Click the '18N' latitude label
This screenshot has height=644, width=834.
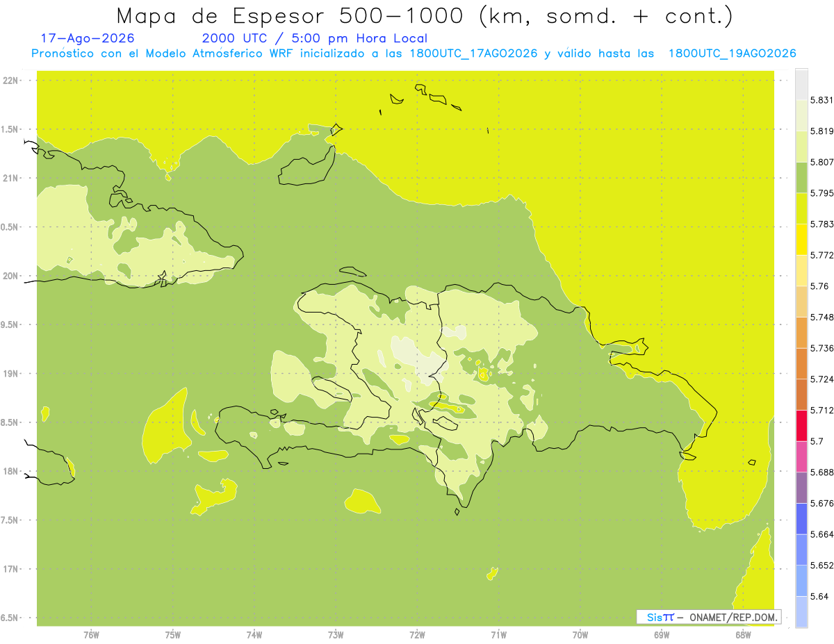click(10, 472)
